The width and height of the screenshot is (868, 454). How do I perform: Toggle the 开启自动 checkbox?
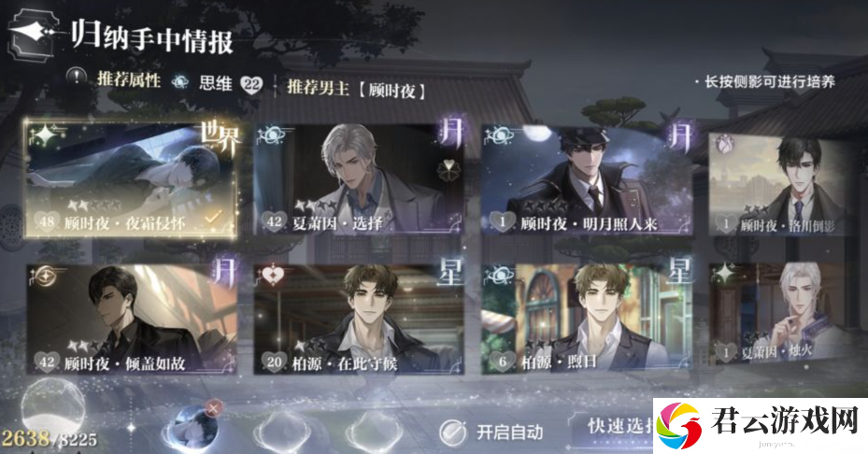pyautogui.click(x=453, y=432)
